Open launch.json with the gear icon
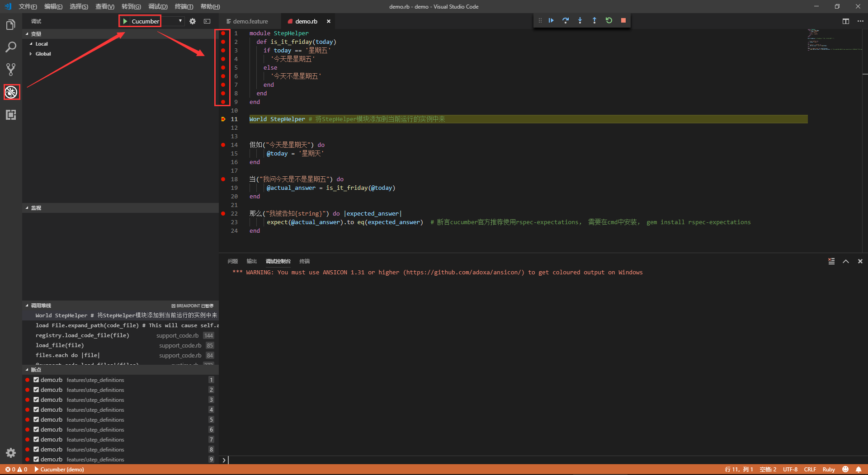 [x=193, y=21]
